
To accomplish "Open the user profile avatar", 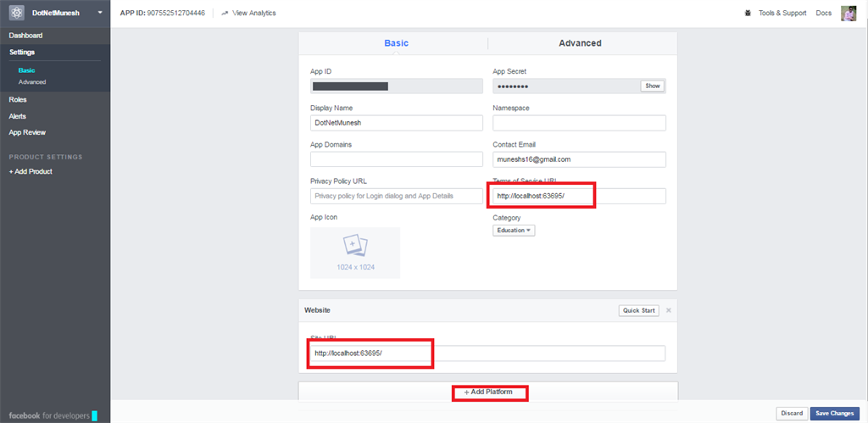I will click(849, 13).
